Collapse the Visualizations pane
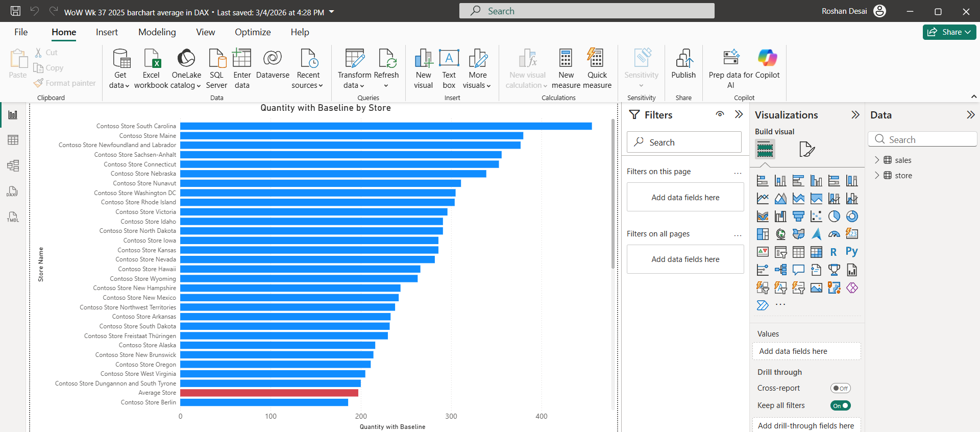 (855, 115)
